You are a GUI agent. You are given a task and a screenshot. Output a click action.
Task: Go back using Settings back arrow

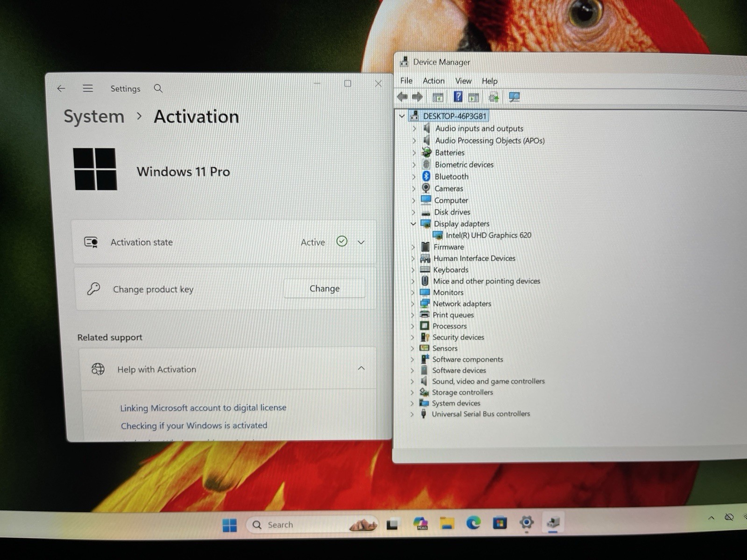61,88
